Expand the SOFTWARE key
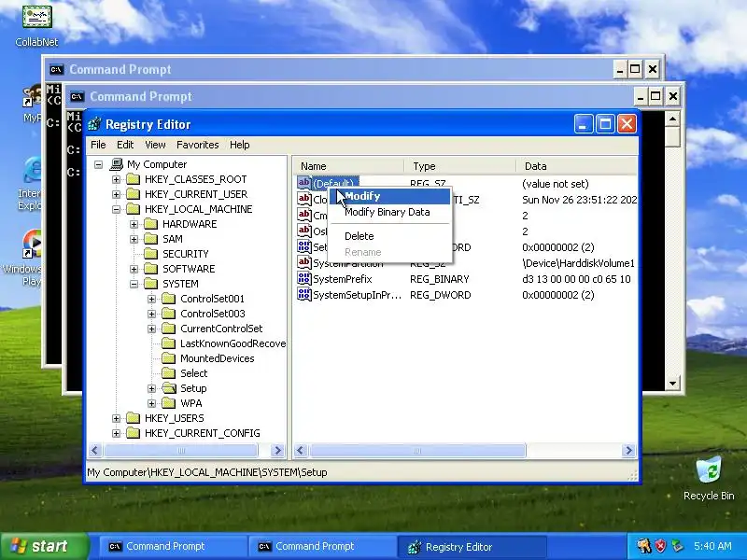747x560 pixels. point(134,269)
